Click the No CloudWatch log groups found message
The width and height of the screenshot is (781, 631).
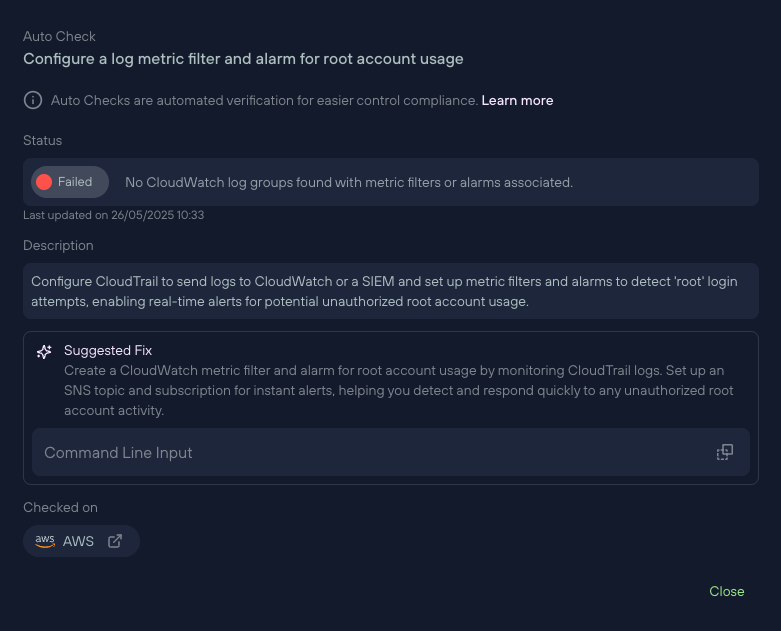pos(349,182)
